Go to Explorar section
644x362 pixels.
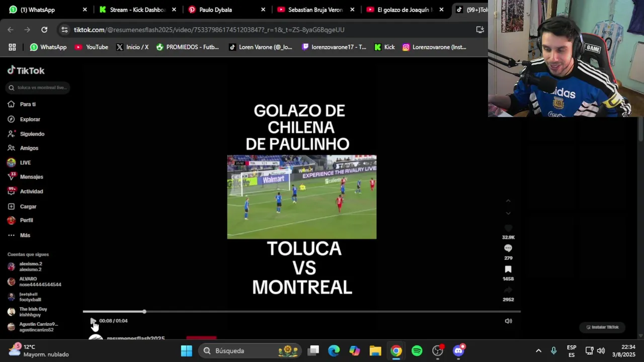coord(24,119)
